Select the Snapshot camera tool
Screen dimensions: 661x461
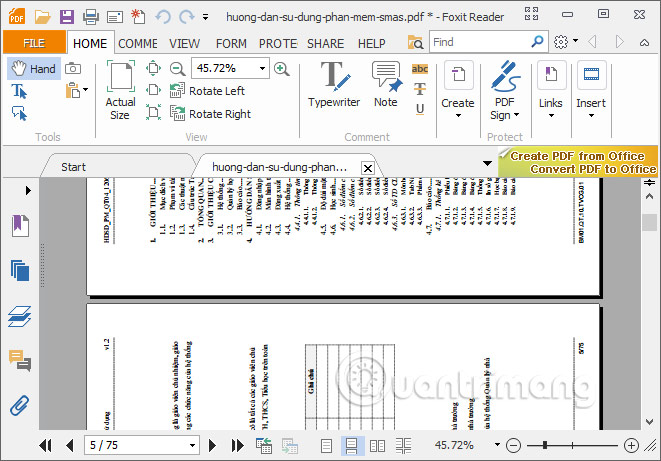73,68
